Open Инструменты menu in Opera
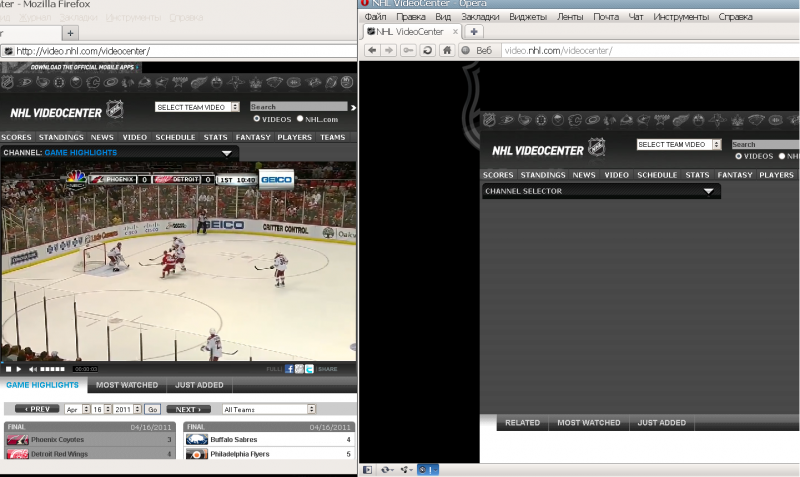The height and width of the screenshot is (477, 800). coord(681,17)
